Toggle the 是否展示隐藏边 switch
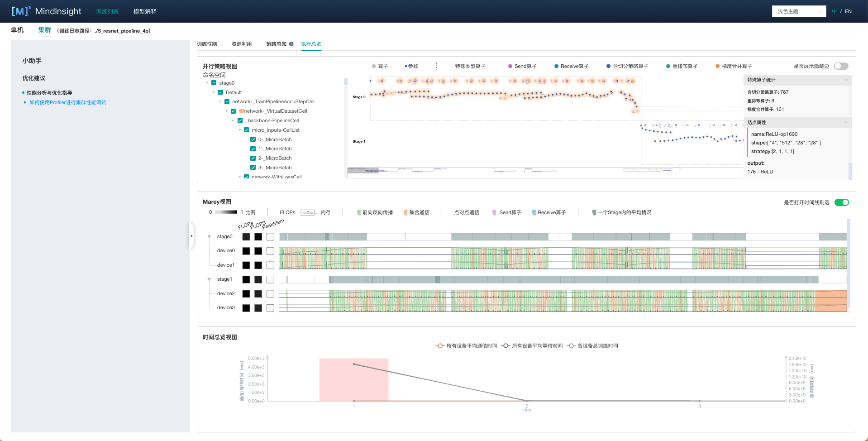 point(841,66)
